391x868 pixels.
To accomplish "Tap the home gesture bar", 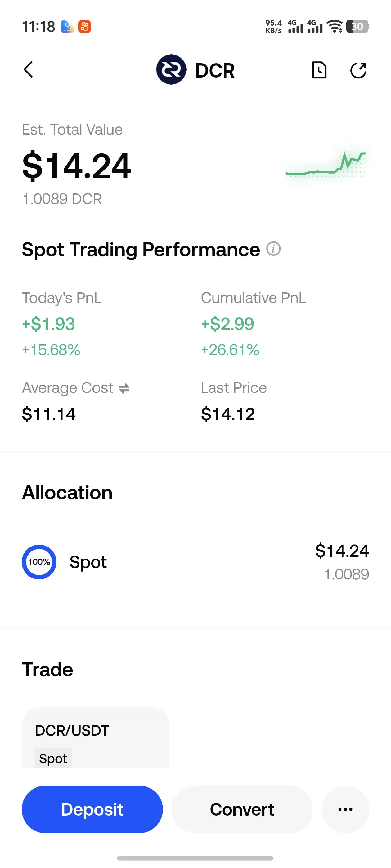I will pyautogui.click(x=195, y=858).
